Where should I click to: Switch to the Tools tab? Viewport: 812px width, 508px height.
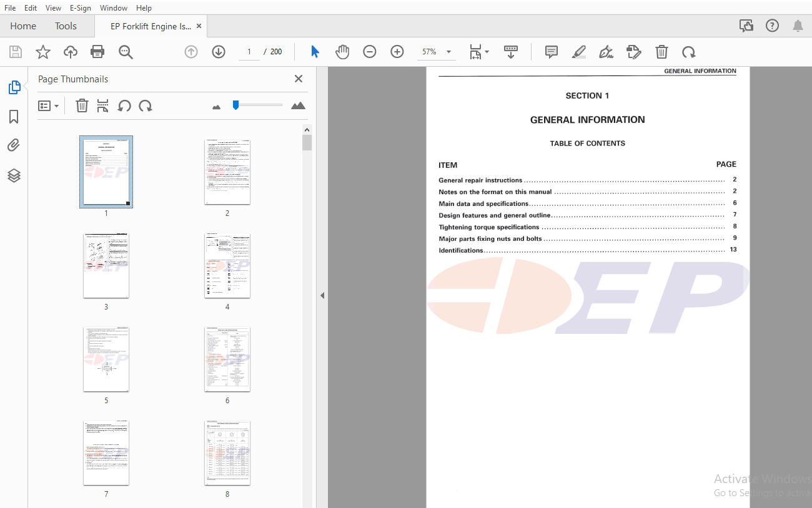tap(66, 26)
